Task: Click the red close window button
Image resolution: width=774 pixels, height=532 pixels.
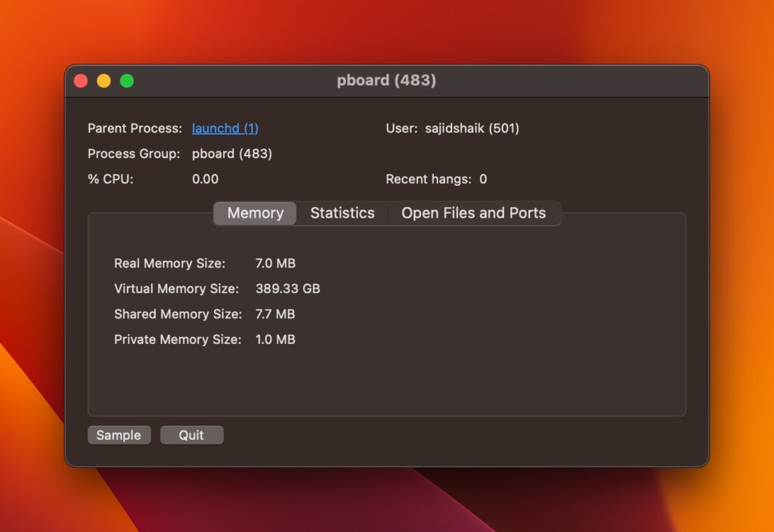Action: tap(81, 81)
